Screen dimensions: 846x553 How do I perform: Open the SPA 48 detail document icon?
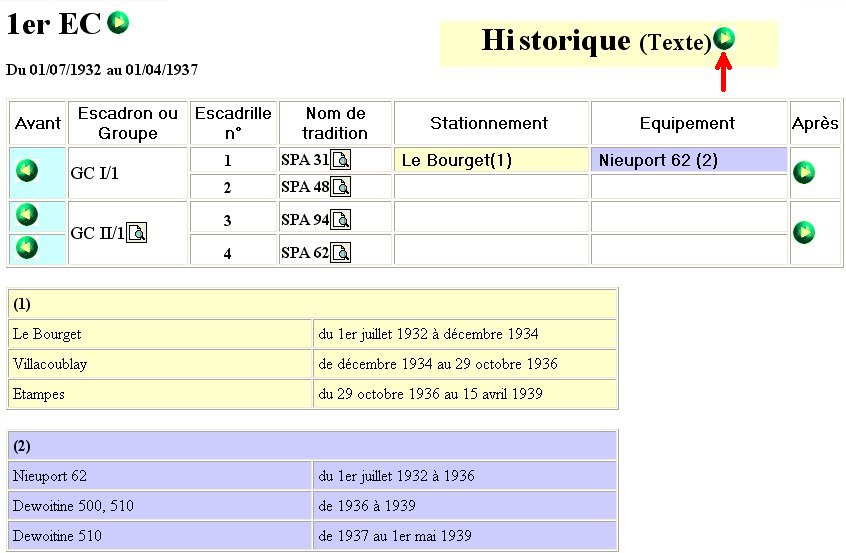(340, 187)
